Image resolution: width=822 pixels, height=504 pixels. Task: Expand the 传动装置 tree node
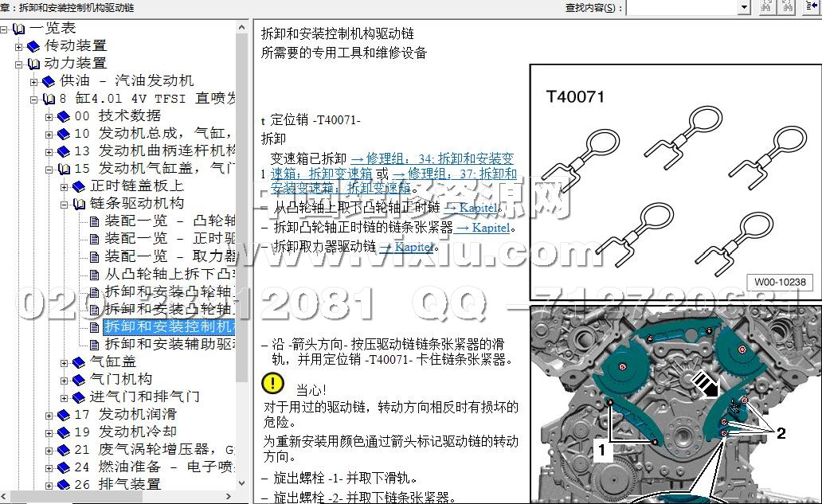(19, 46)
